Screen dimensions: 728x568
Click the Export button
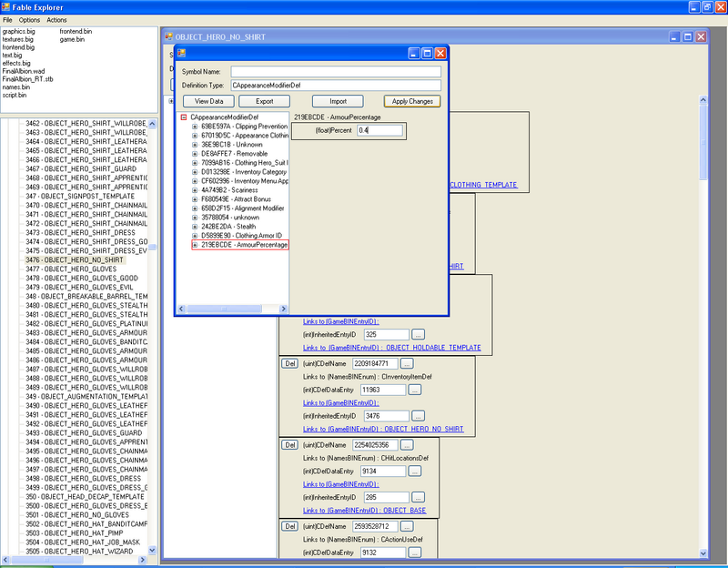pyautogui.click(x=264, y=101)
